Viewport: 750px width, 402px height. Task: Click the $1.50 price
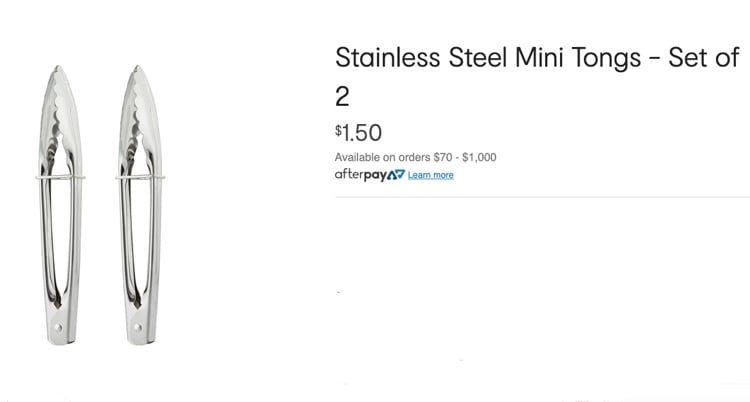362,133
